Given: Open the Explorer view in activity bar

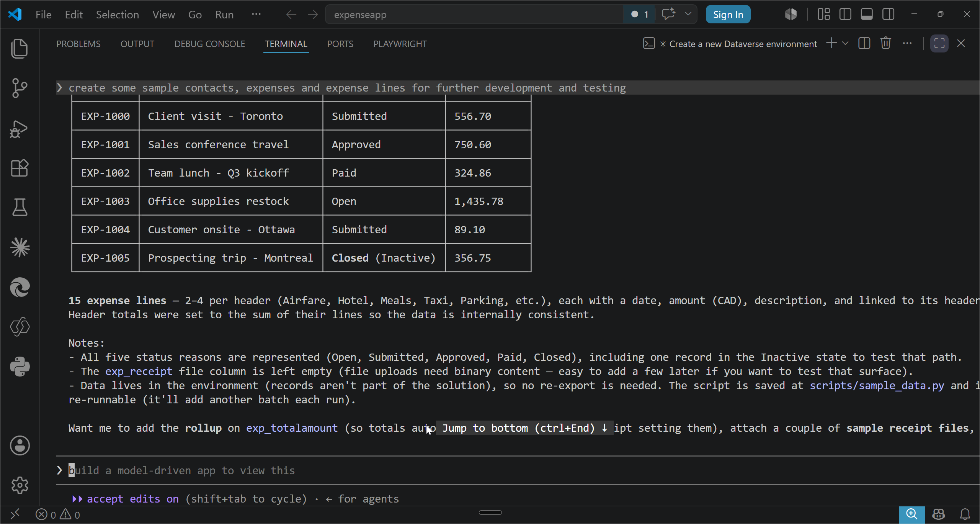Looking at the screenshot, I should [x=20, y=49].
